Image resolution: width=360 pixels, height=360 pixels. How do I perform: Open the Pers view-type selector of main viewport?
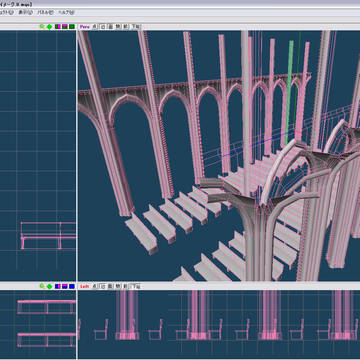point(85,27)
